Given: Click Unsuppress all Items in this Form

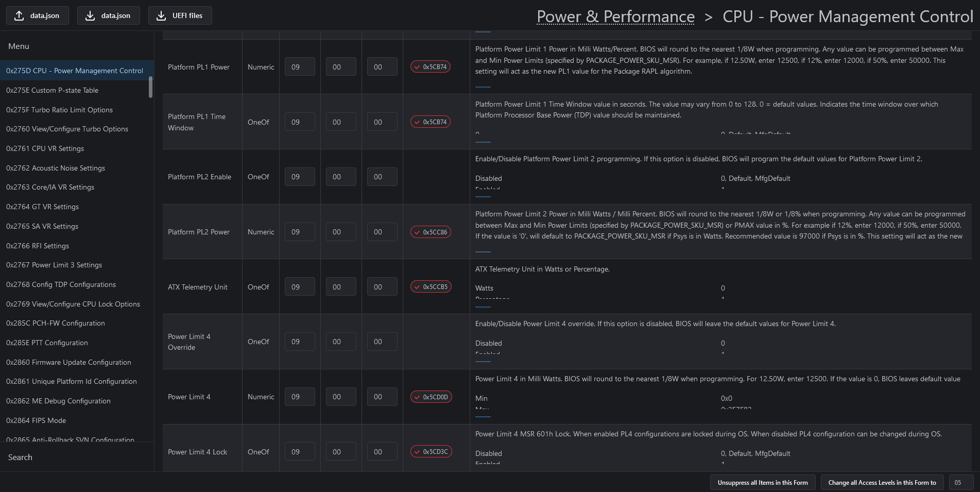Looking at the screenshot, I should [762, 483].
